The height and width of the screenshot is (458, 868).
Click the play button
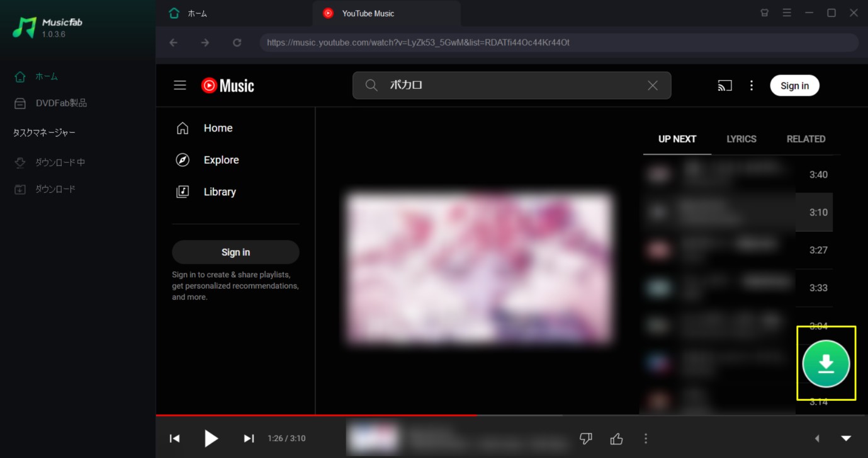coord(211,438)
